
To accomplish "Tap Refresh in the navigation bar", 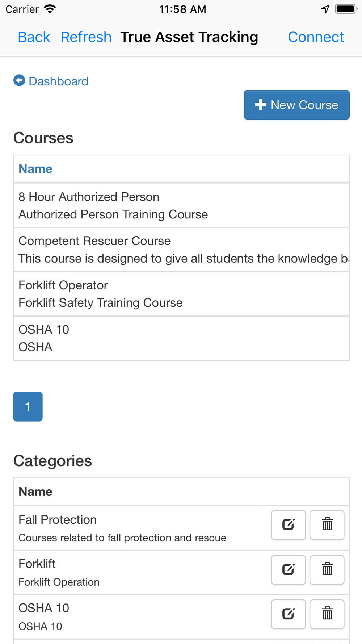I will [86, 37].
